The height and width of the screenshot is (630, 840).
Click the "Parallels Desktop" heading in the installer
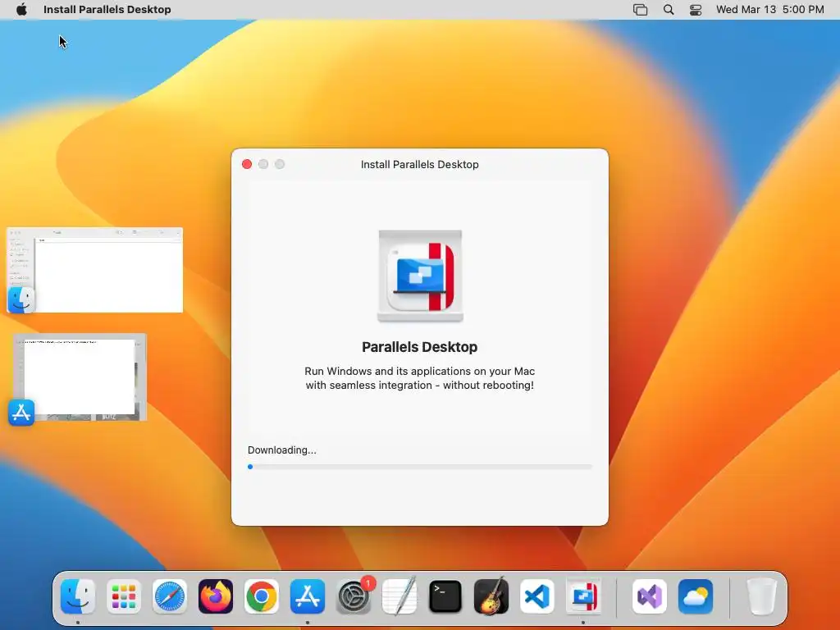pyautogui.click(x=419, y=347)
